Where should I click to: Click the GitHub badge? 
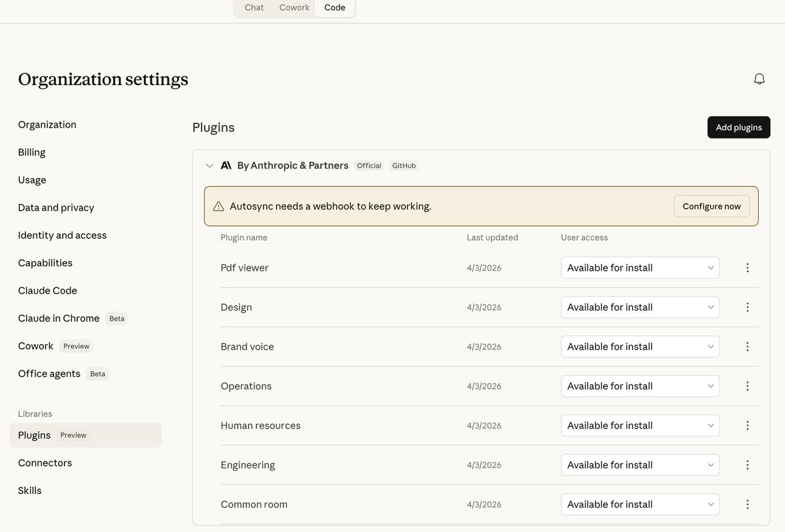coord(404,166)
